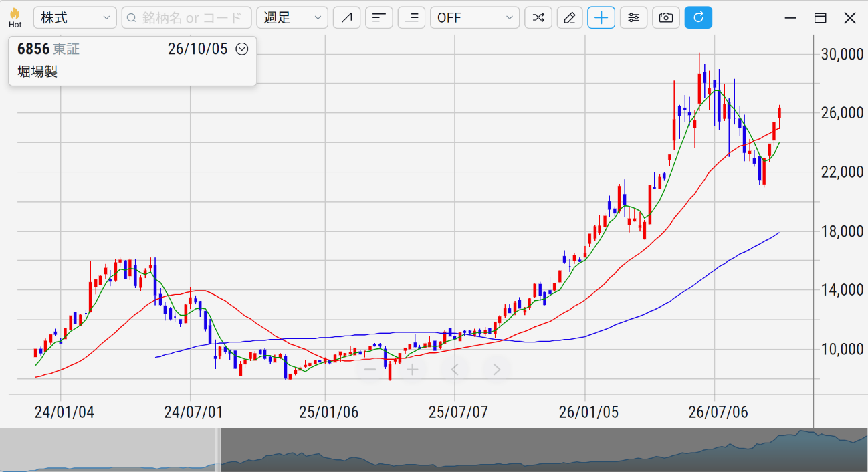Viewport: 868px width, 472px height.
Task: Click the stock code 6856 text
Action: tap(33, 49)
